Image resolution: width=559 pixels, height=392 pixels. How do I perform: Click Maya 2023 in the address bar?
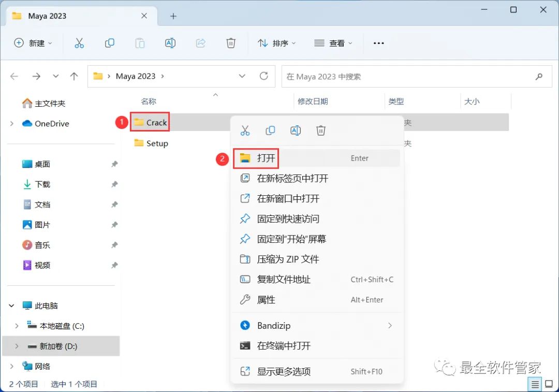[136, 76]
